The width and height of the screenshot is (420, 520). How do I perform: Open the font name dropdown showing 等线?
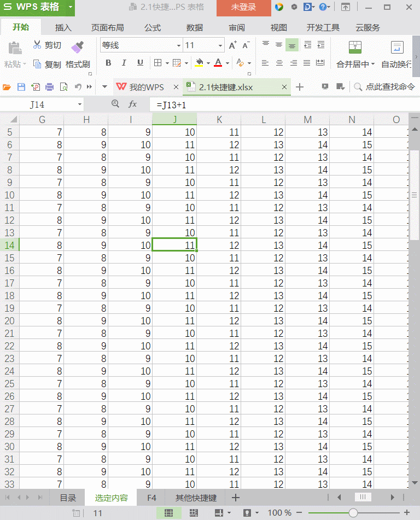(x=179, y=46)
